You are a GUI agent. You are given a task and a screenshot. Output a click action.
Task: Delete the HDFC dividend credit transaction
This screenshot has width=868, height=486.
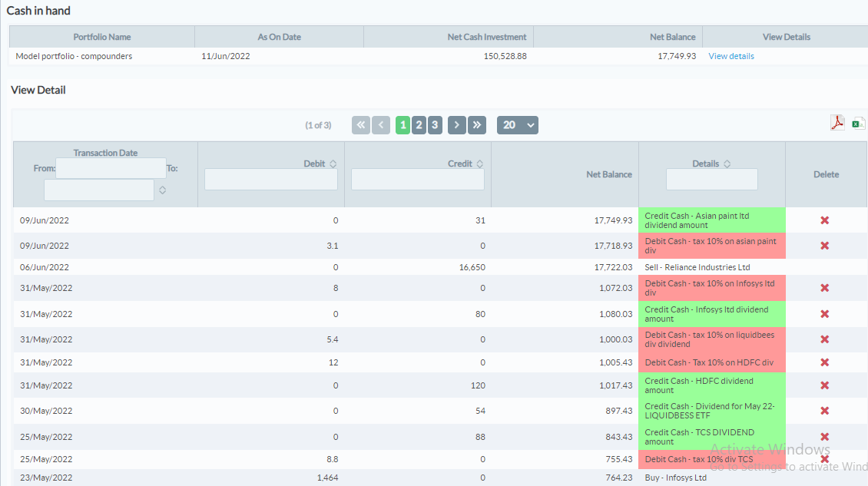[x=825, y=385]
